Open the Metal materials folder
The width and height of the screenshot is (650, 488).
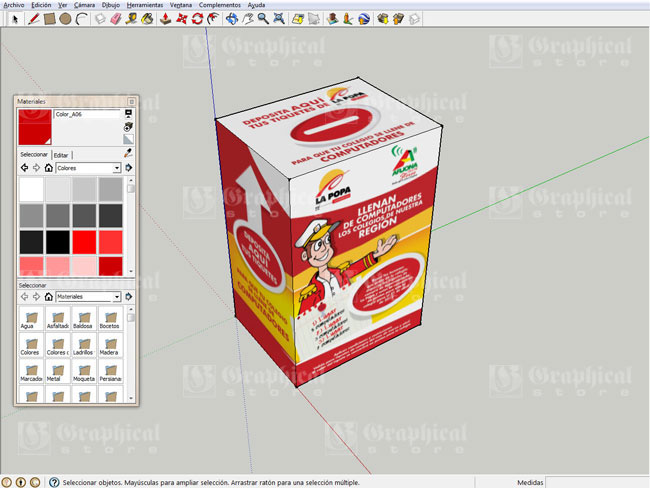coord(58,372)
